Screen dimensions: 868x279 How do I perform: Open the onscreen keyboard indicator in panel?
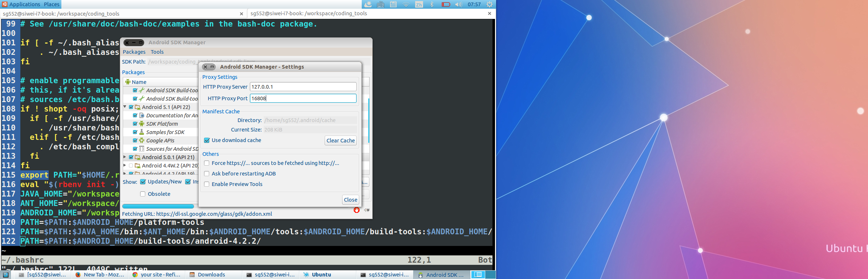381,4
